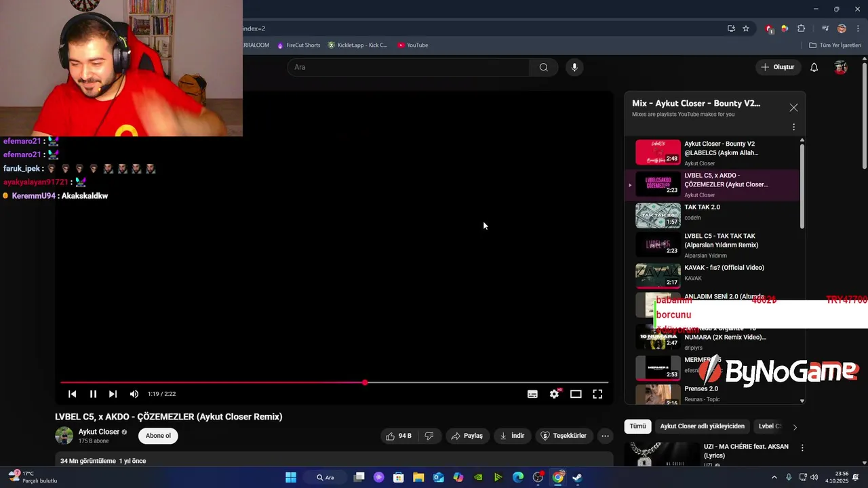Open Aykut Closer channel avatar
The width and height of the screenshot is (868, 488).
pyautogui.click(x=64, y=436)
